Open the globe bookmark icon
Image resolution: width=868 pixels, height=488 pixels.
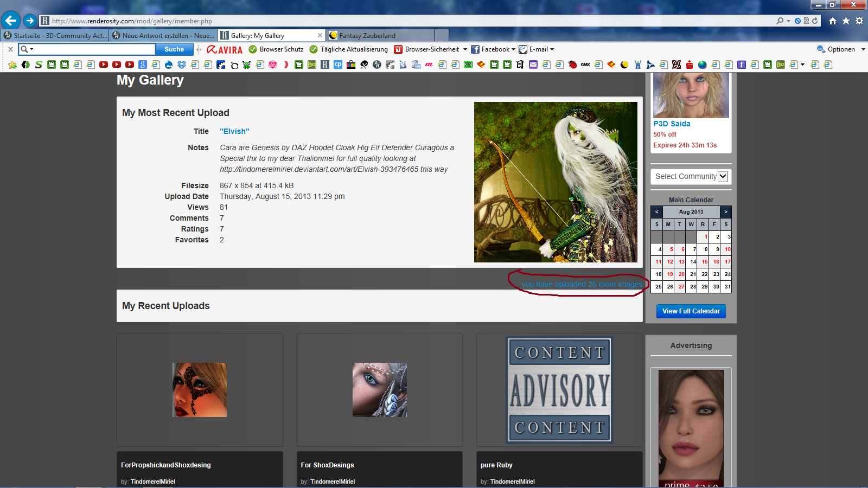pos(703,65)
